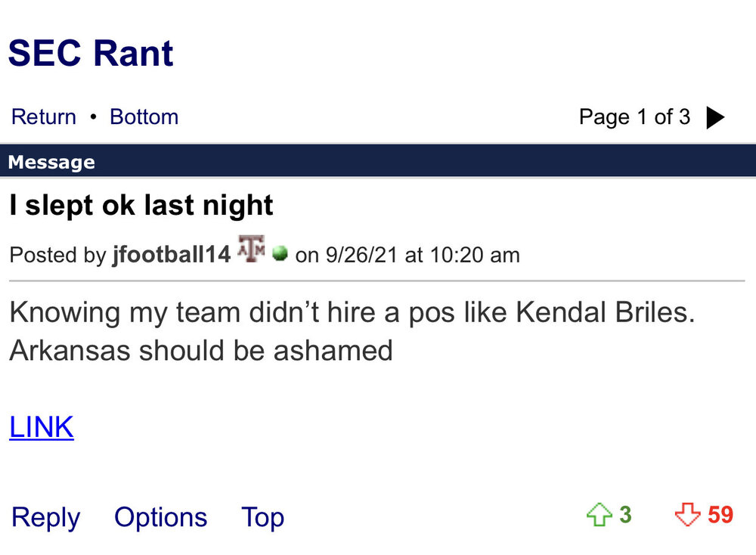Open the post Options menu
This screenshot has height=555, width=756.
(160, 517)
